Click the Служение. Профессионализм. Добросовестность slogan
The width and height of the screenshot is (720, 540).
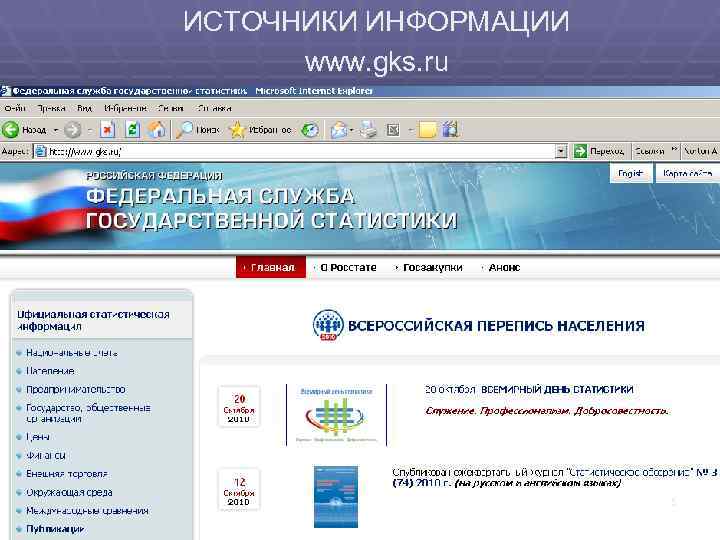pos(547,411)
